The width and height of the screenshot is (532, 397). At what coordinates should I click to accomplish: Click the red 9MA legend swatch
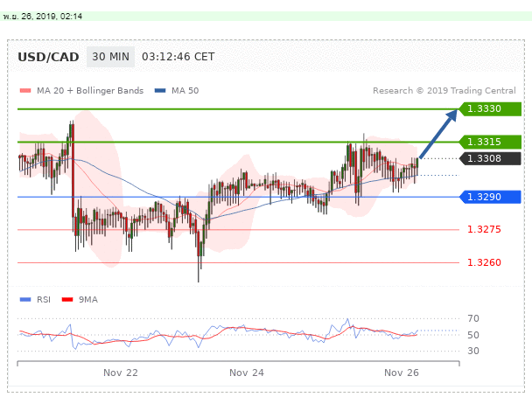tap(67, 299)
